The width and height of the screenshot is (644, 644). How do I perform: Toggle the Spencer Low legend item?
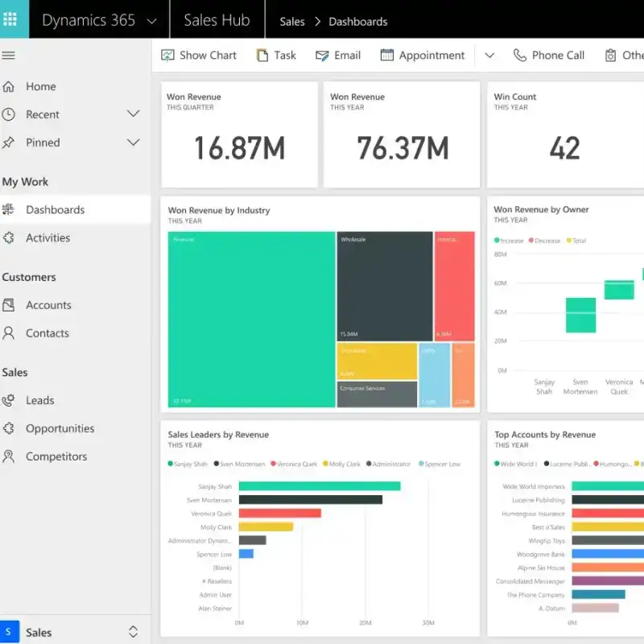pyautogui.click(x=439, y=464)
